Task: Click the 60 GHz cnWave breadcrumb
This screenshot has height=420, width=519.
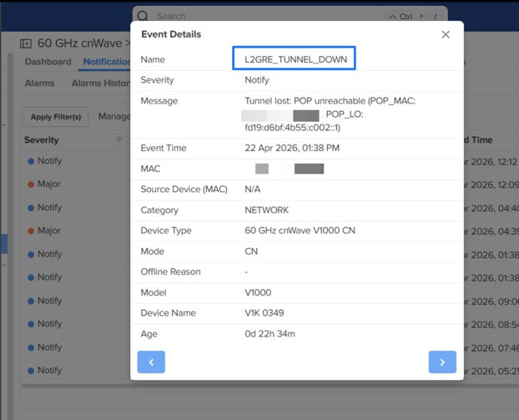Action: (79, 43)
